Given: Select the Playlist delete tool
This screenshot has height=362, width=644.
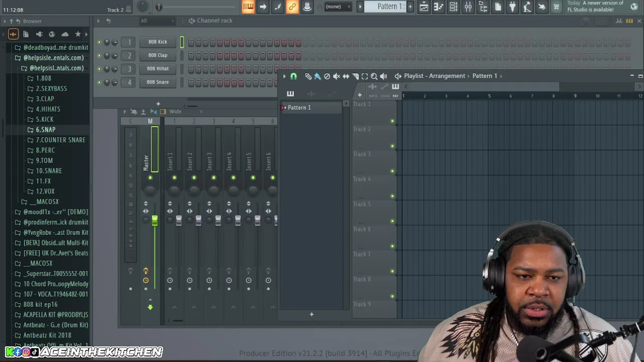Looking at the screenshot, I should [327, 76].
